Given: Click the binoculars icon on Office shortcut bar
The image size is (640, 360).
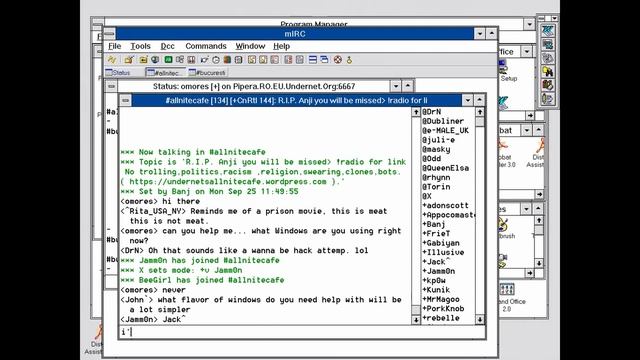Looking at the screenshot, I should (548, 72).
